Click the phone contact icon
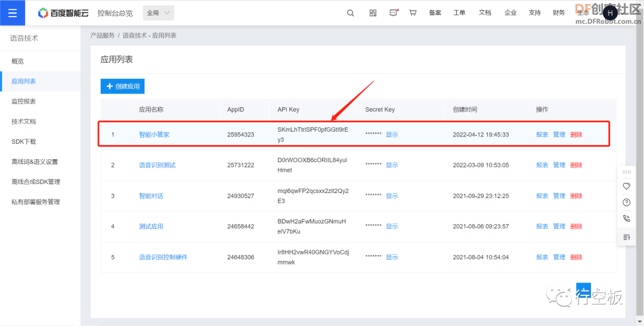This screenshot has width=644, height=326. [626, 219]
